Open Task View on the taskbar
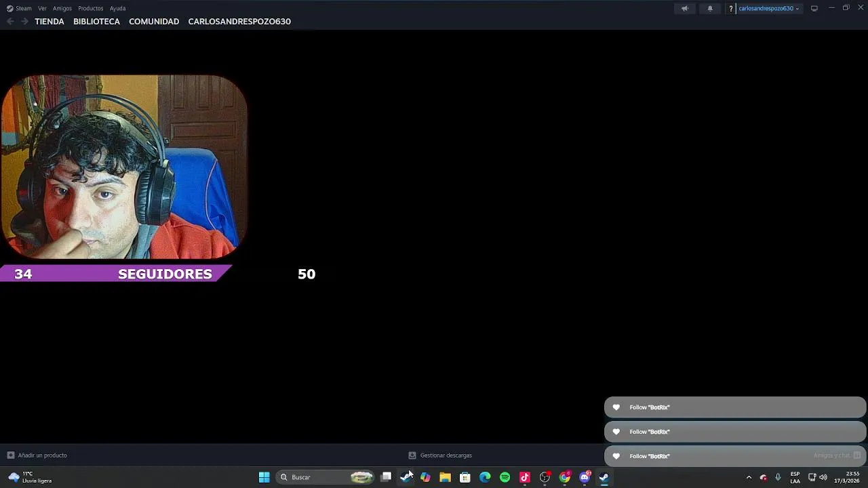The image size is (868, 488). [386, 477]
